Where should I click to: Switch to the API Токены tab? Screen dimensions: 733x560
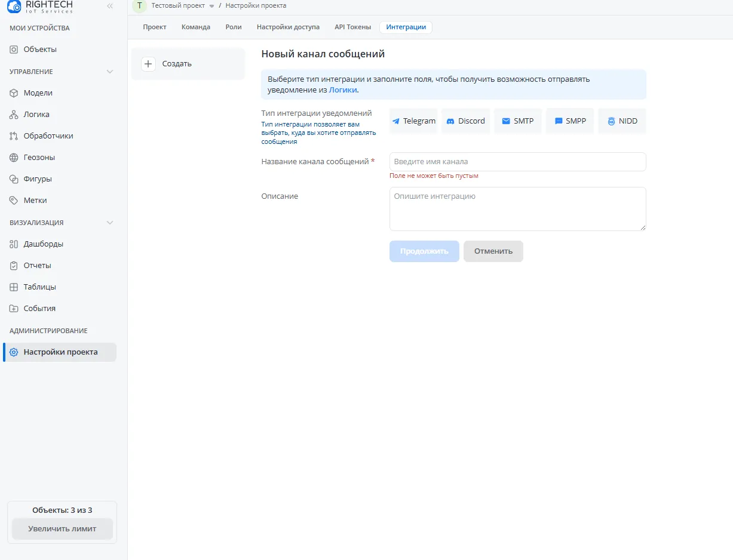click(352, 27)
